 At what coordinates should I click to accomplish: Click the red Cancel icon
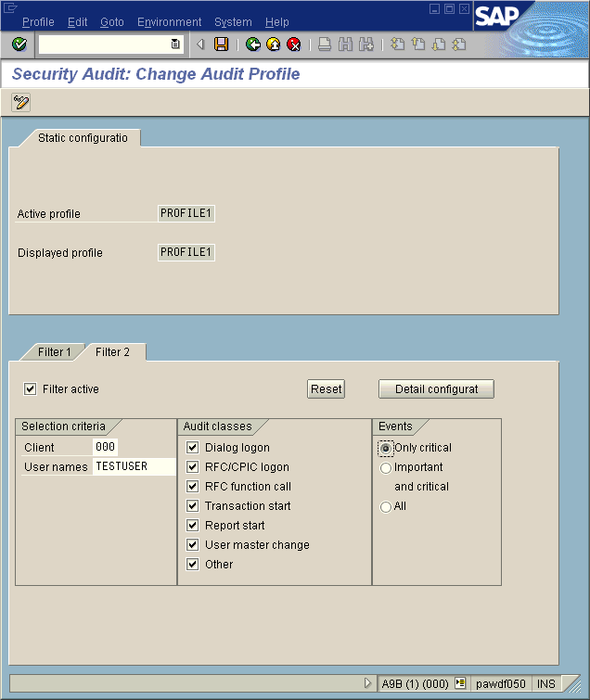coord(294,45)
